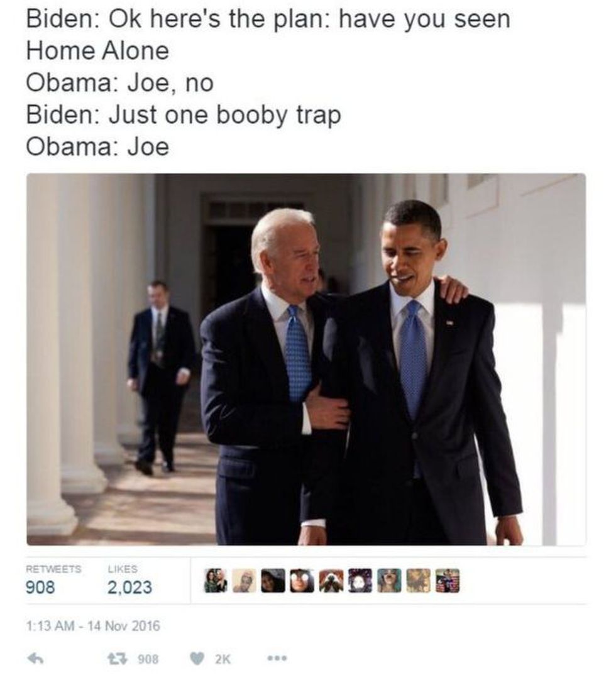View the 2,023 Likes list
This screenshot has height=678, width=616.
[129, 579]
